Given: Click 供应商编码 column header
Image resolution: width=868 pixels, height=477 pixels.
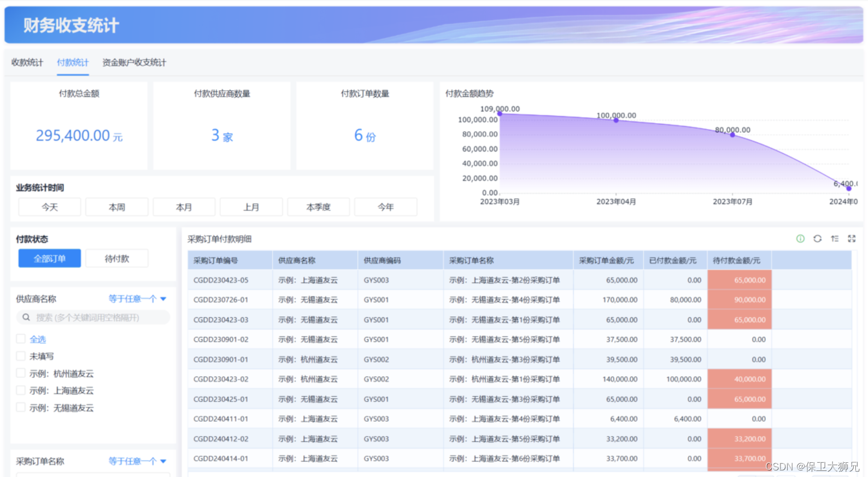Looking at the screenshot, I should pyautogui.click(x=401, y=260).
